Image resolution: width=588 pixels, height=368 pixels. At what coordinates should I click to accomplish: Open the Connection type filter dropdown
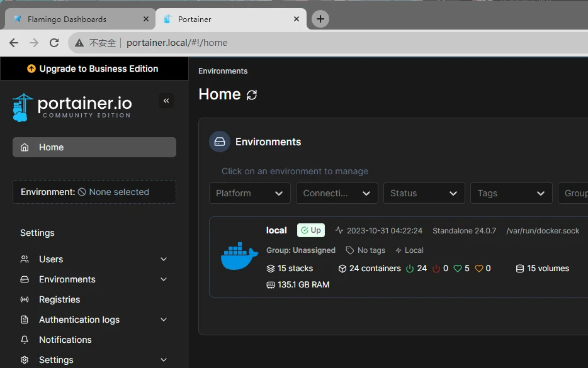click(x=337, y=193)
